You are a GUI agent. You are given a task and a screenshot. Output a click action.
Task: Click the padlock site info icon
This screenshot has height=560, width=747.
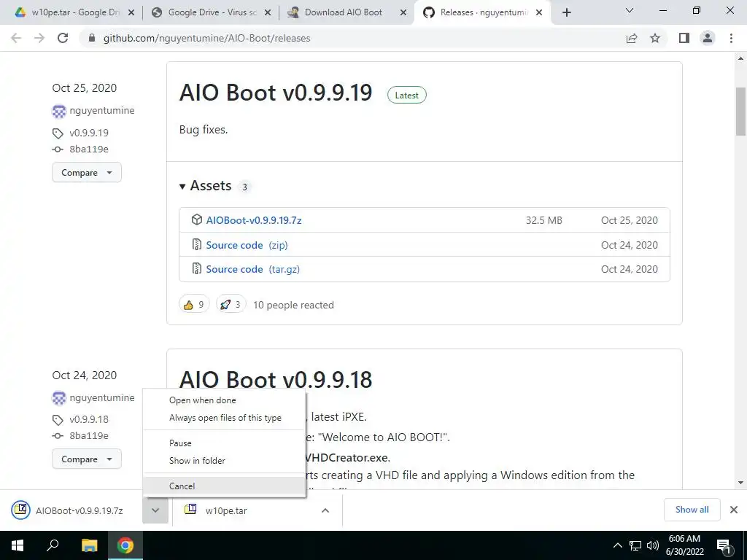click(92, 38)
